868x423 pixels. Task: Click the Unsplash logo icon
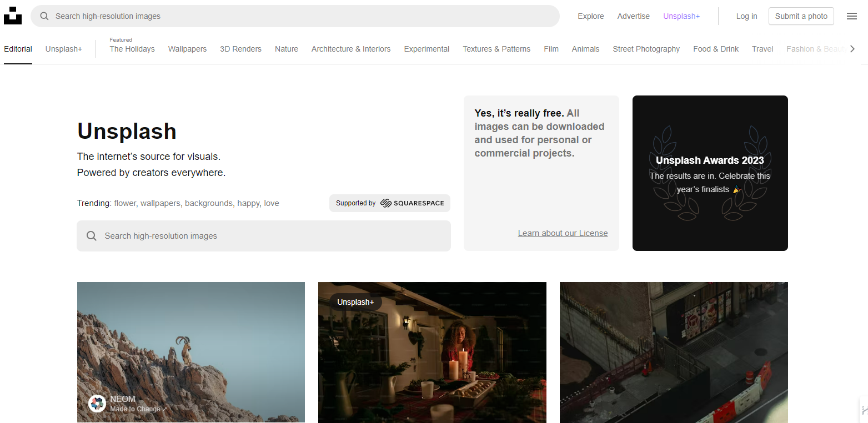click(x=13, y=16)
